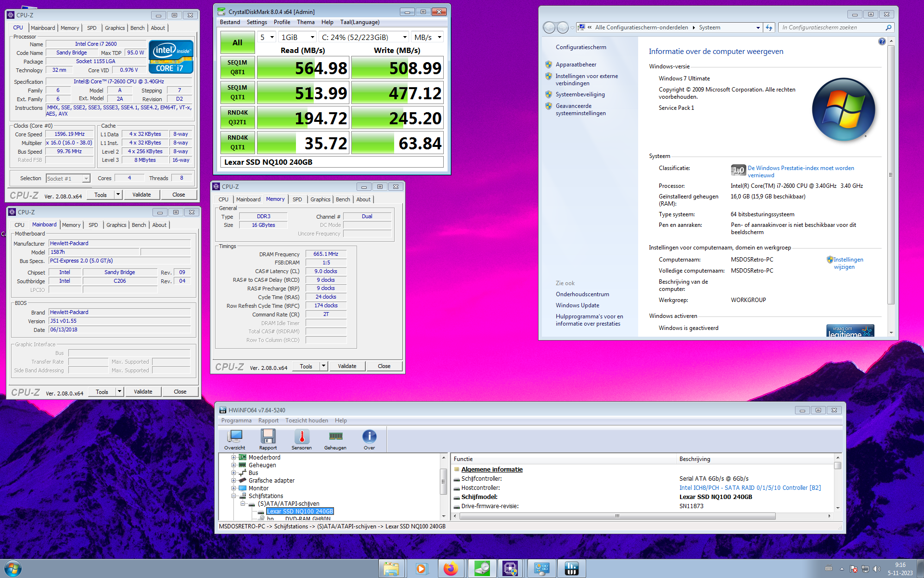The height and width of the screenshot is (578, 924).
Task: Open the Toezicht houden menu in HWiNFO64
Action: click(307, 420)
